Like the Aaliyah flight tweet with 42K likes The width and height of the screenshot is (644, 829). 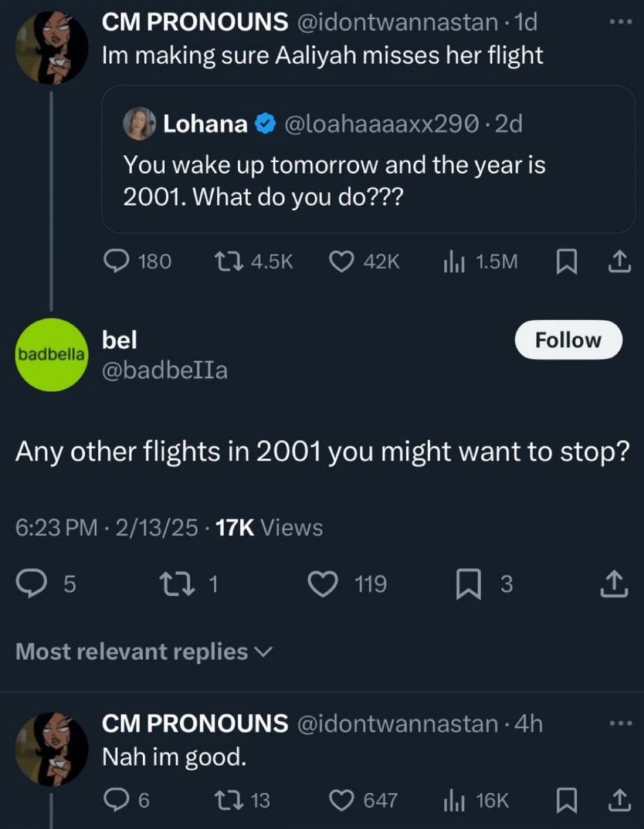pyautogui.click(x=341, y=261)
